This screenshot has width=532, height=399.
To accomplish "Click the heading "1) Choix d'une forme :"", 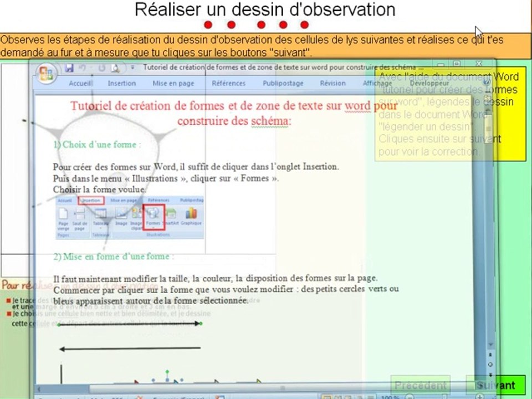I will pyautogui.click(x=97, y=145).
